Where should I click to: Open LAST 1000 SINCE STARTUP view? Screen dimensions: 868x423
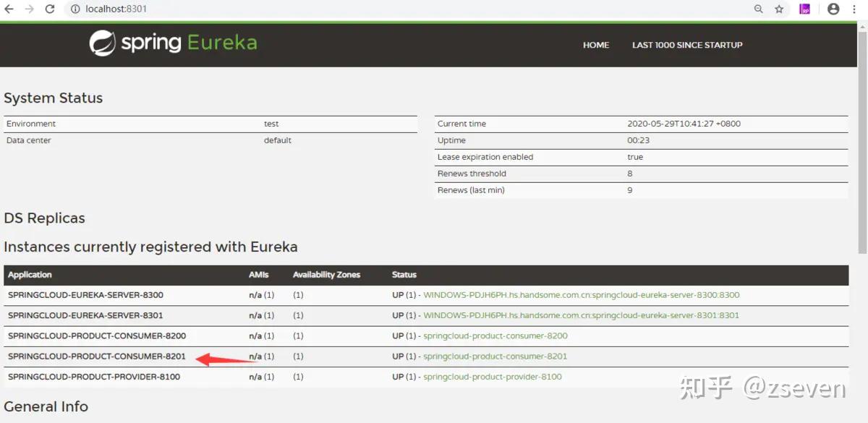click(686, 45)
